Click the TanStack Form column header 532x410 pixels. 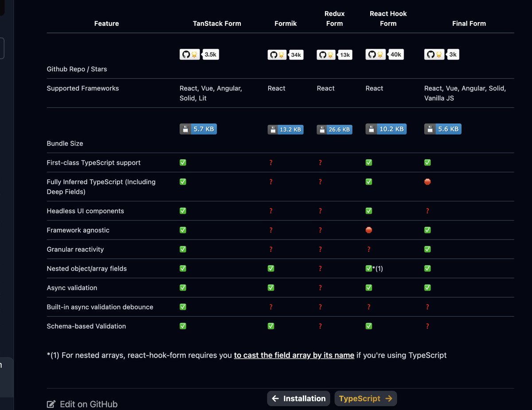pyautogui.click(x=217, y=24)
